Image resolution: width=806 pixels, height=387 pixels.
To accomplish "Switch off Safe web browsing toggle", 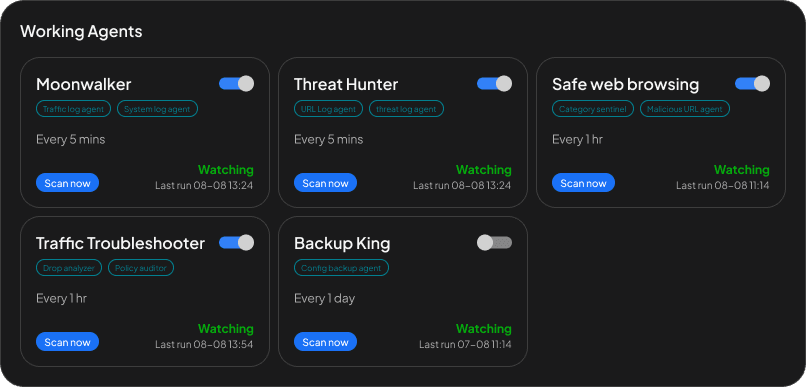I will 753,84.
